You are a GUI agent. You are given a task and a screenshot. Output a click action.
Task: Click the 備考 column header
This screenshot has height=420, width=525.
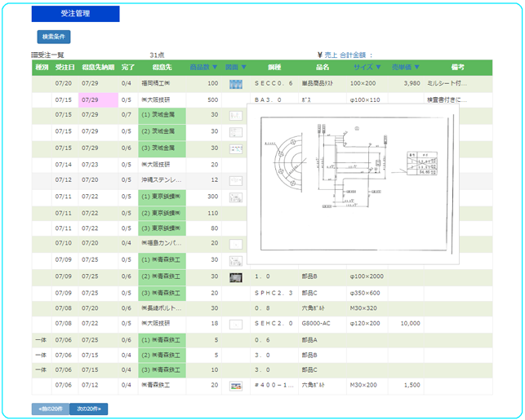pyautogui.click(x=458, y=67)
